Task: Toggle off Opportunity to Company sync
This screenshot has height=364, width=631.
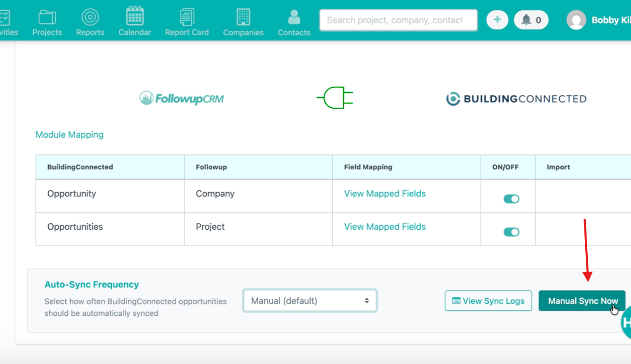Action: pyautogui.click(x=511, y=199)
